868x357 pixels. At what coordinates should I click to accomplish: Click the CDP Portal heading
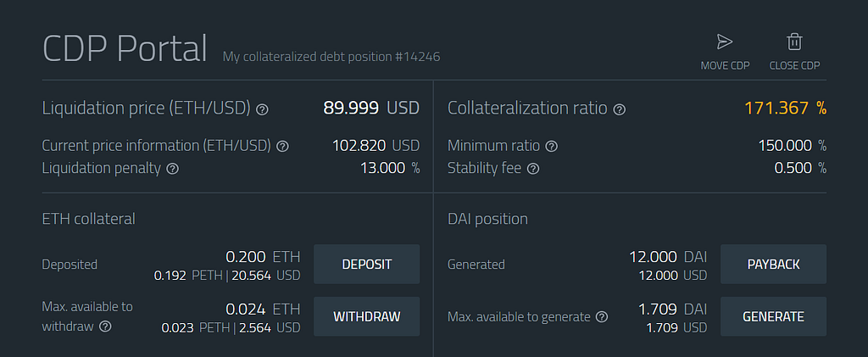125,48
